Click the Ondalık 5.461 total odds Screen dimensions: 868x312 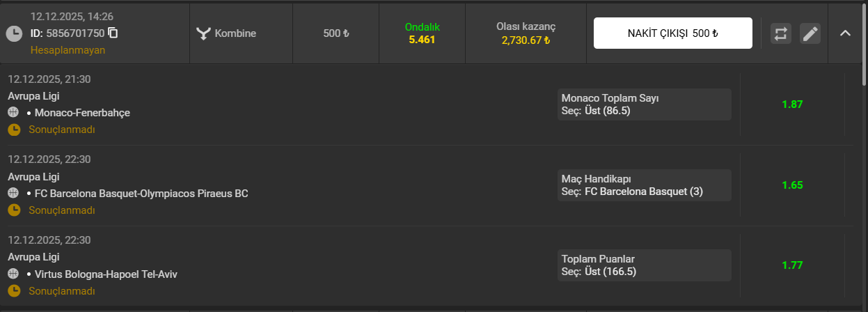(422, 33)
